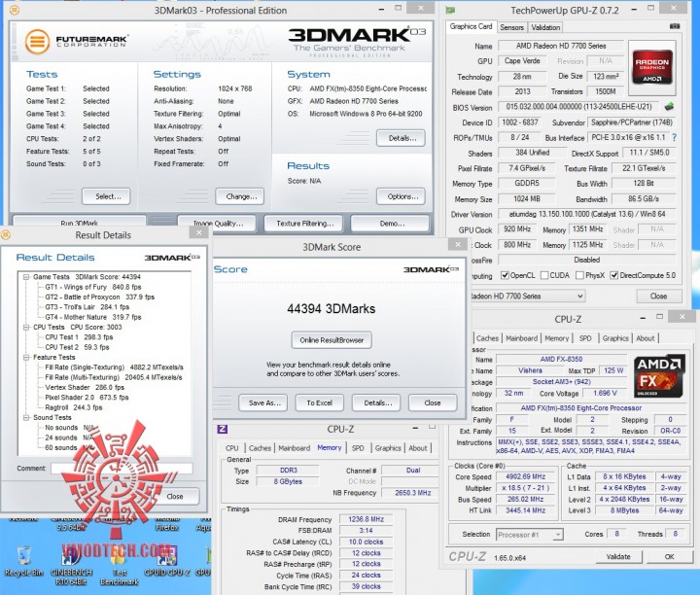This screenshot has height=595, width=700.
Task: Click the 3DMark03 title bar icon
Action: tap(15, 10)
